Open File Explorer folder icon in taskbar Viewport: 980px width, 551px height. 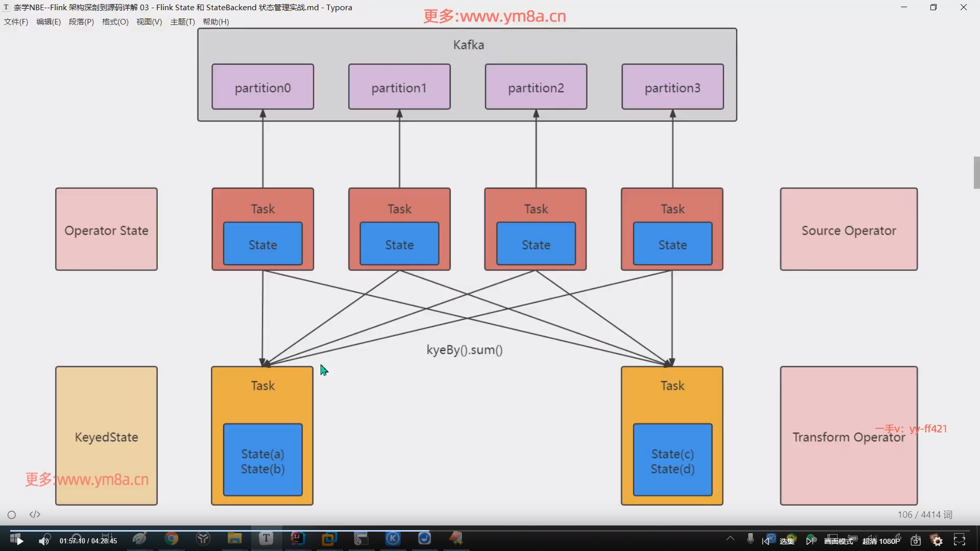click(234, 539)
